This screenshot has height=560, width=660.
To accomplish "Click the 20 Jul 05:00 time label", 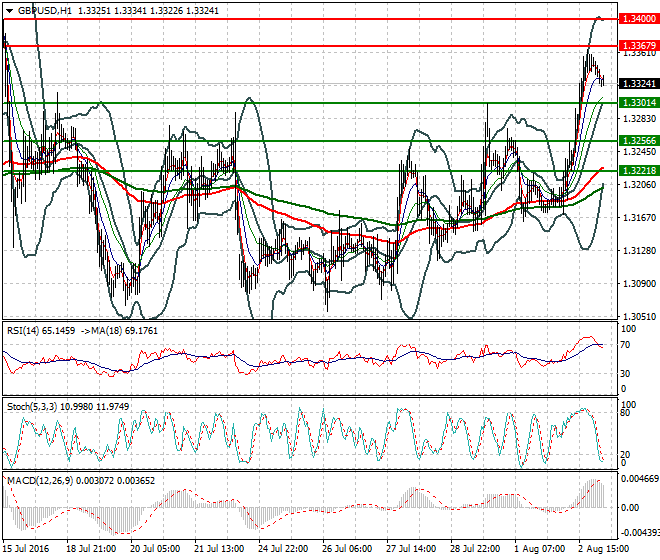I will (155, 549).
